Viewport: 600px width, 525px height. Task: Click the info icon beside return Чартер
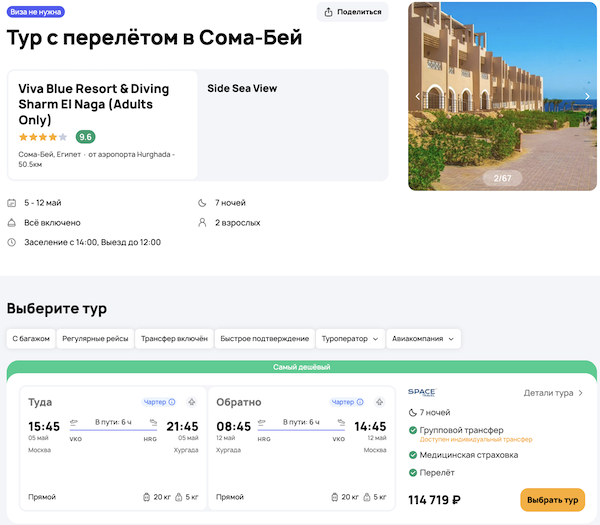pos(359,402)
